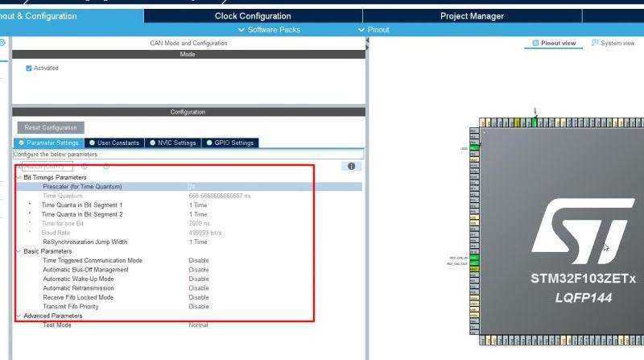644x360 pixels.
Task: Click the Configuration section header bar
Action: tap(188, 112)
